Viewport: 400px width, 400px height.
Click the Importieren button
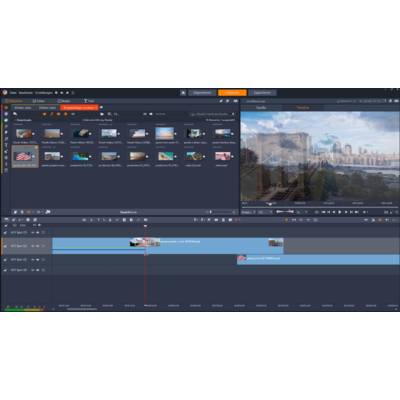pyautogui.click(x=202, y=93)
